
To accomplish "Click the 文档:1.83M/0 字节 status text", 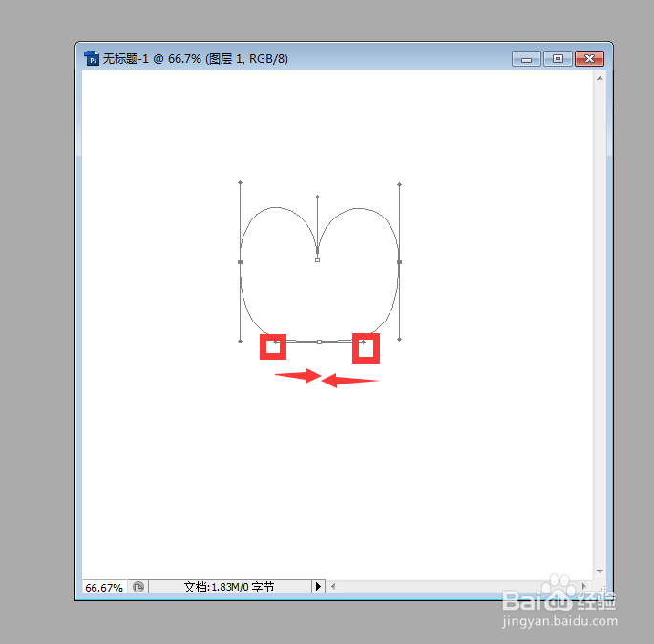I will [229, 587].
